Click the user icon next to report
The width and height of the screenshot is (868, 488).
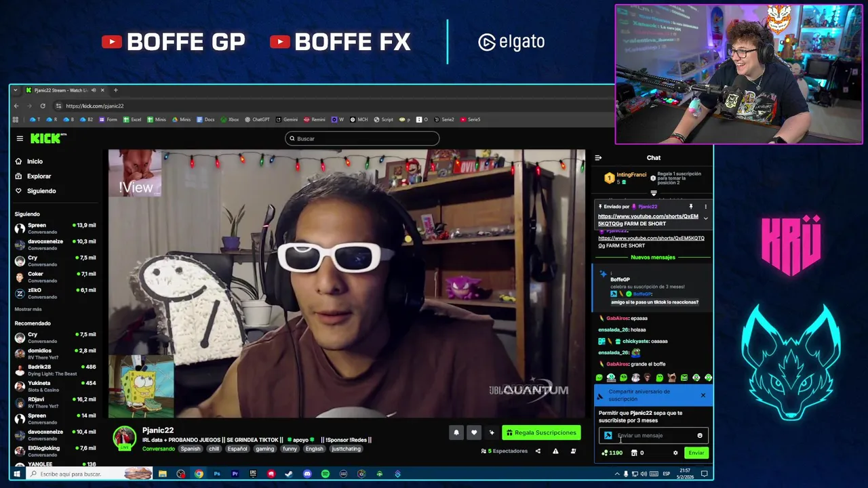(573, 451)
